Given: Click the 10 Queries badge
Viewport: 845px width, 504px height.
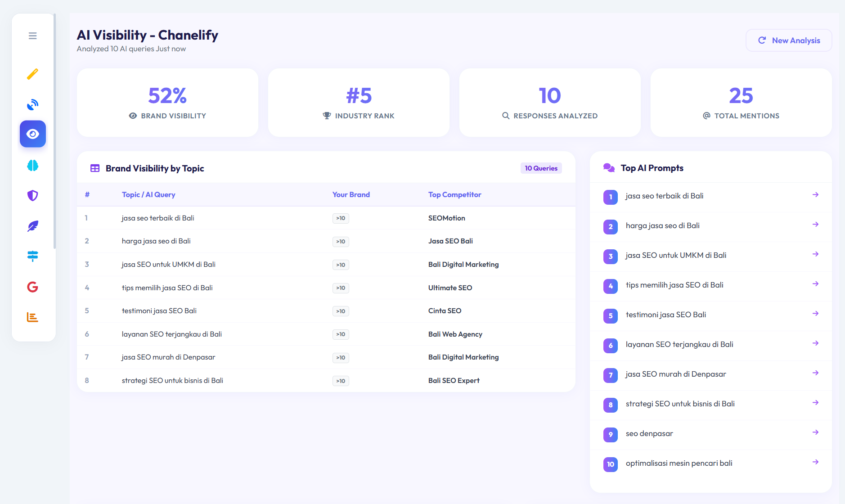Looking at the screenshot, I should click(541, 168).
